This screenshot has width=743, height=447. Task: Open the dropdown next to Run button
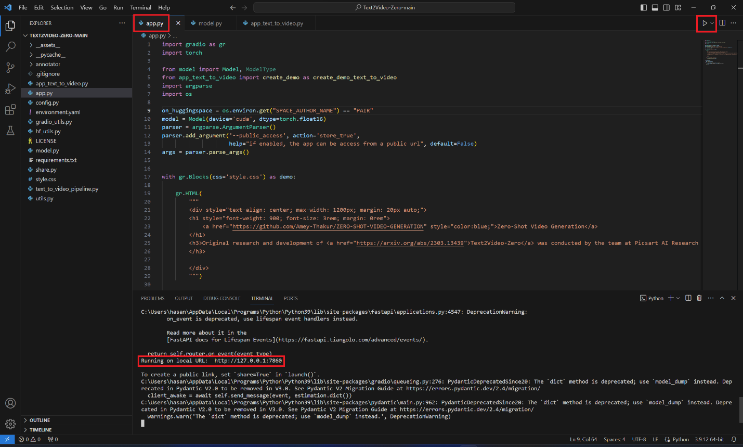pos(712,22)
